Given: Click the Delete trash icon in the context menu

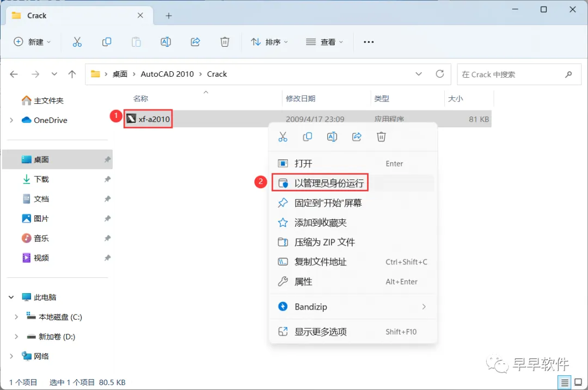Looking at the screenshot, I should pos(381,137).
